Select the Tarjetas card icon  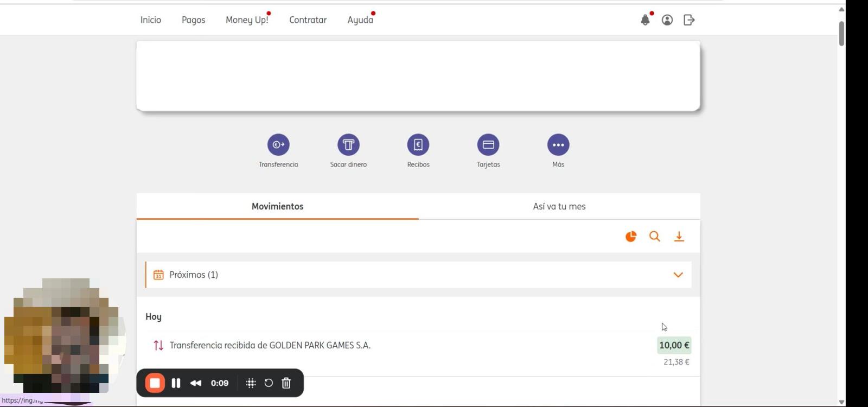(488, 145)
